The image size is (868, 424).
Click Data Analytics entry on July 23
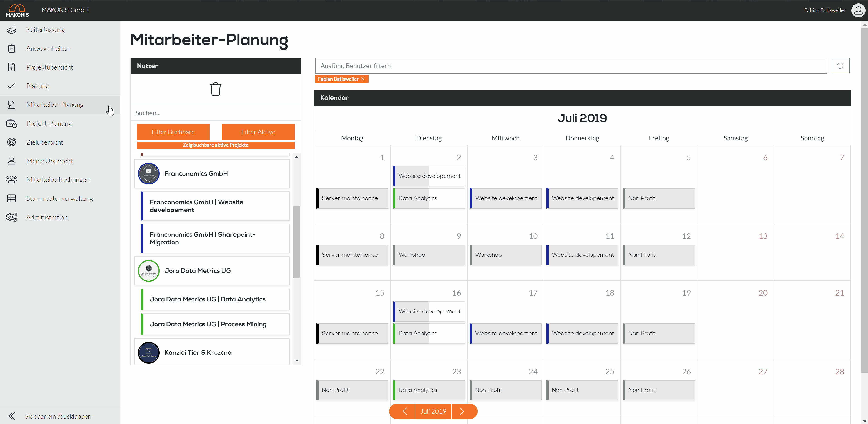pos(429,390)
